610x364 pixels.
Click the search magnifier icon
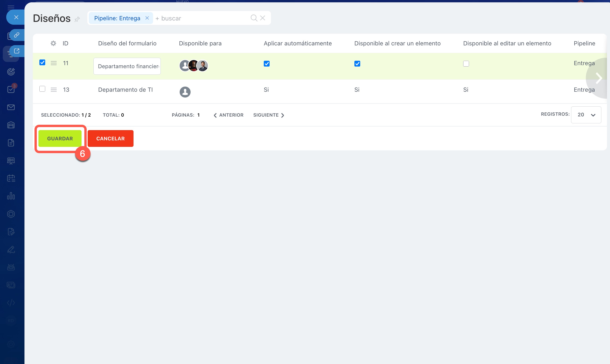coord(254,18)
